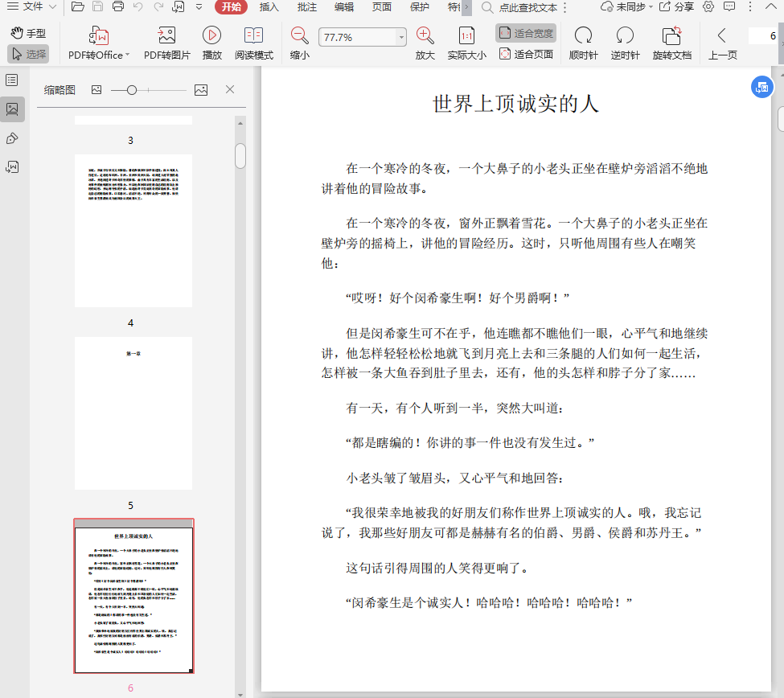This screenshot has width=784, height=698.
Task: Click the redo arrow icon
Action: point(158,6)
